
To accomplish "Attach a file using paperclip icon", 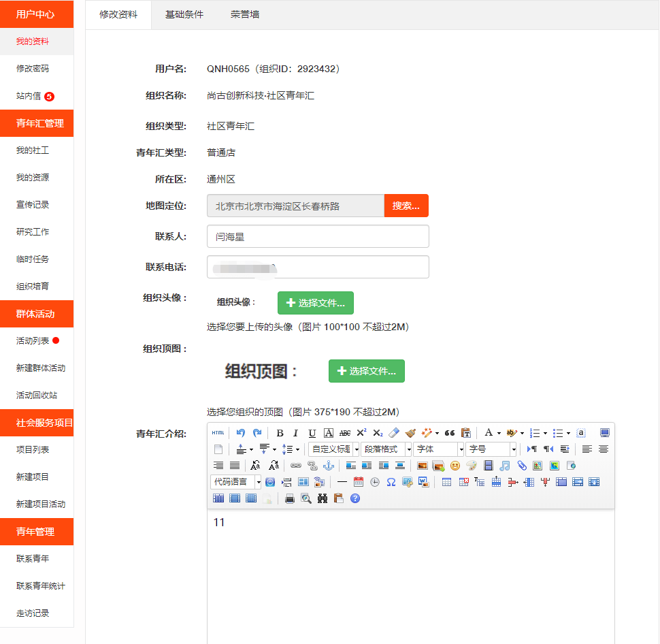I will pos(521,466).
